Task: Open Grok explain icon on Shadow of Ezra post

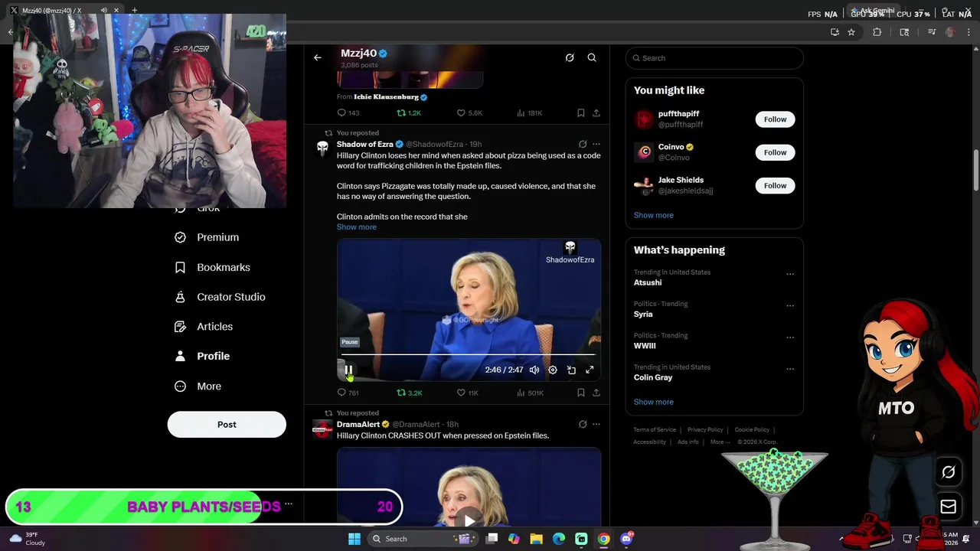Action: tap(583, 144)
